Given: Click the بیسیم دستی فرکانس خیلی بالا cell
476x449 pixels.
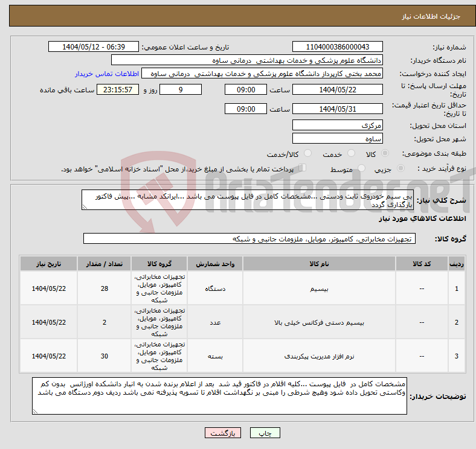Looking at the screenshot, I should [x=319, y=322].
